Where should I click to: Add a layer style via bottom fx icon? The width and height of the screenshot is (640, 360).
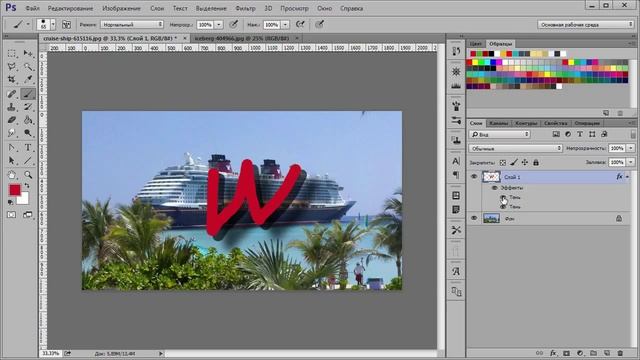point(553,353)
